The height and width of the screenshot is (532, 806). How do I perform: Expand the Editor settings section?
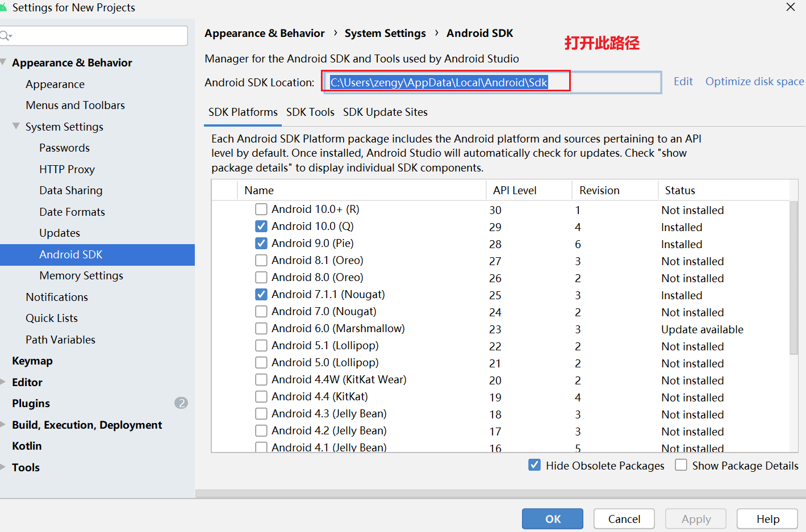click(x=3, y=382)
